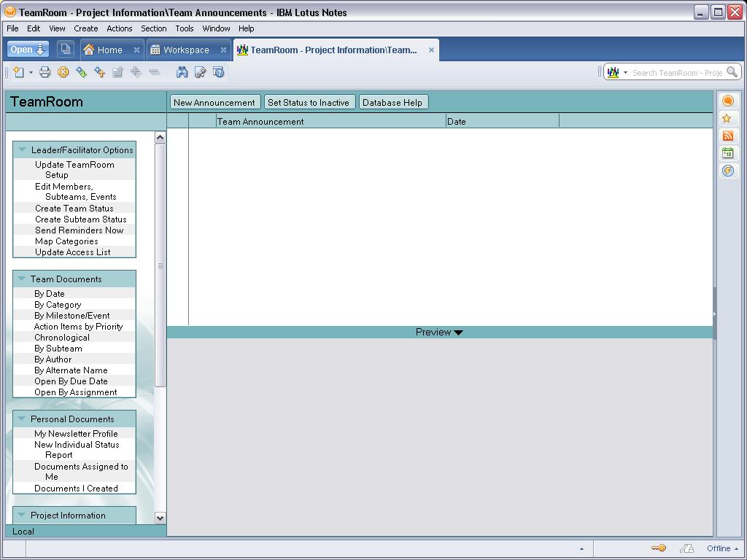Click the Open button
Screen dimensions: 747x560
[28, 49]
